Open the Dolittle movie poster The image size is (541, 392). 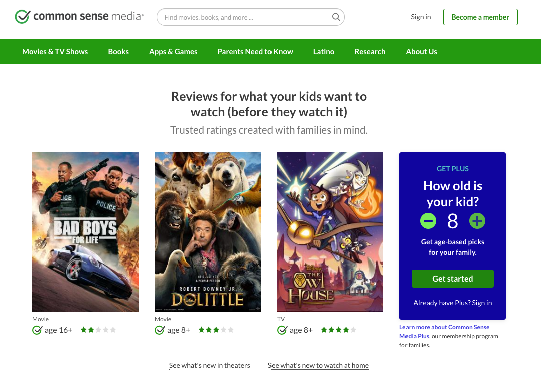tap(208, 232)
